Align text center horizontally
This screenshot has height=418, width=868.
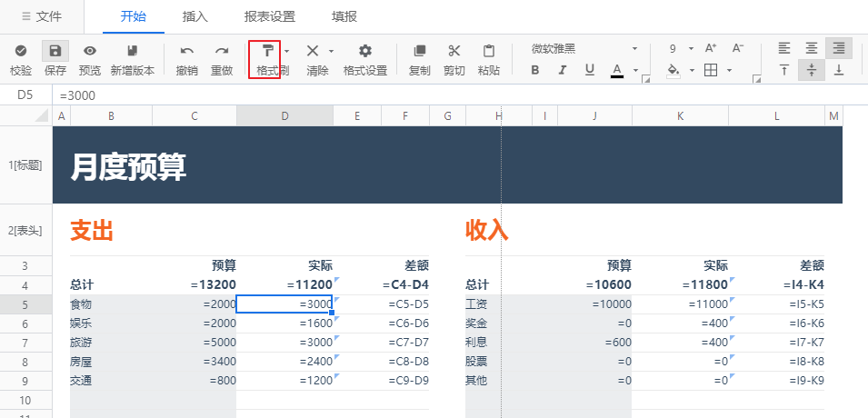(x=812, y=48)
